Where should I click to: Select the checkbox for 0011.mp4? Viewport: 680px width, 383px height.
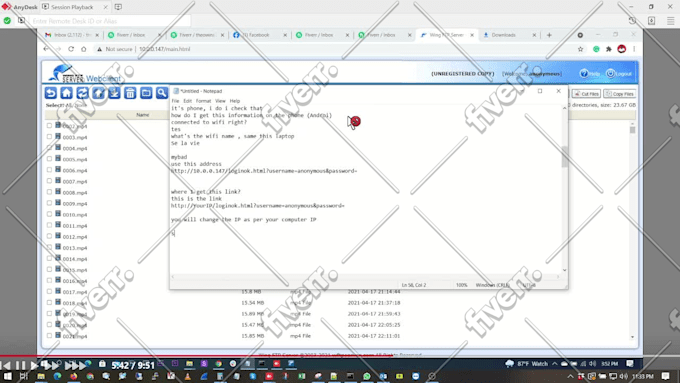point(49,225)
